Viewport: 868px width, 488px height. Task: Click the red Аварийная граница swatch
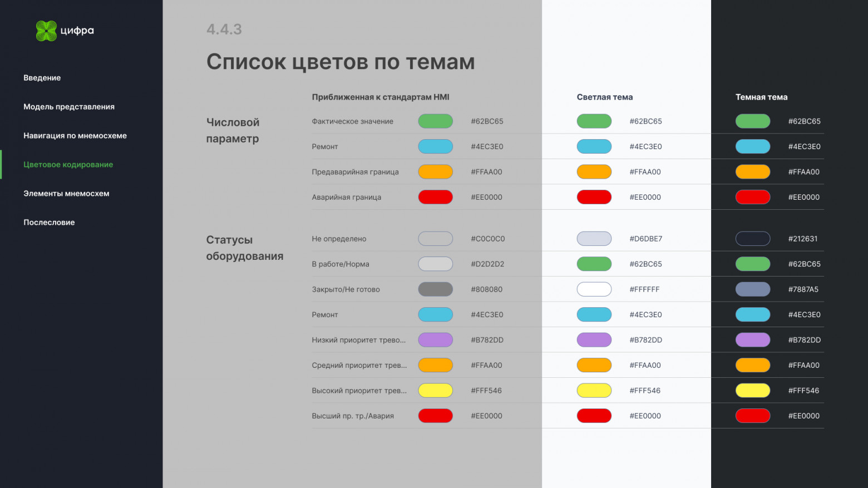coord(435,196)
